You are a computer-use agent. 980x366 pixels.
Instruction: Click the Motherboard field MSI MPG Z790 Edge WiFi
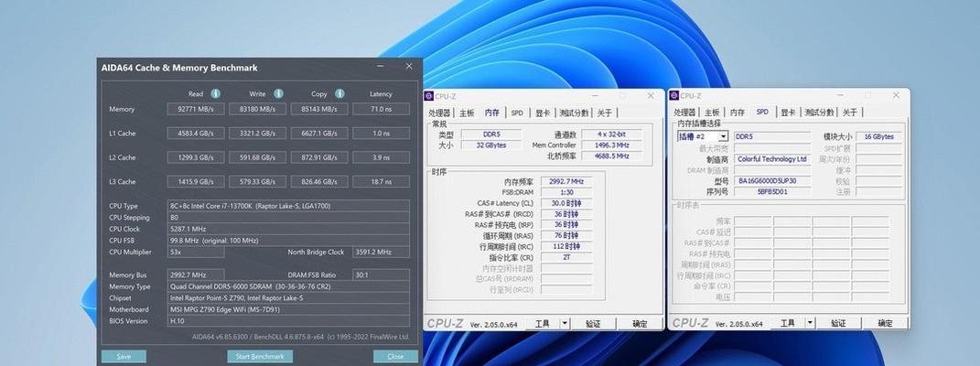[289, 309]
